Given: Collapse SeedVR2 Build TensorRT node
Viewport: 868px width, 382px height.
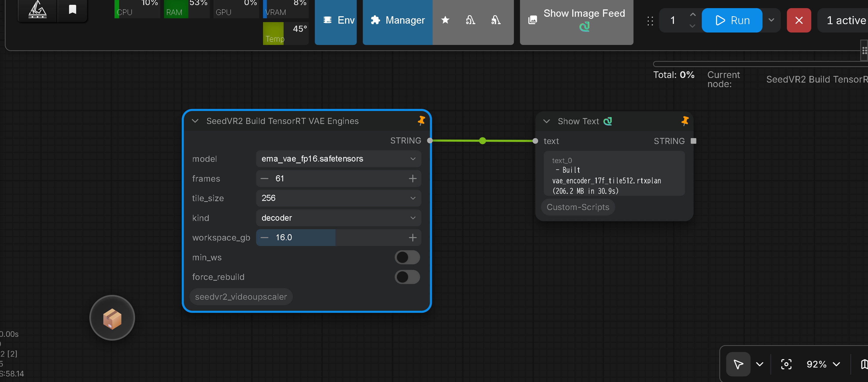Looking at the screenshot, I should click(x=195, y=121).
